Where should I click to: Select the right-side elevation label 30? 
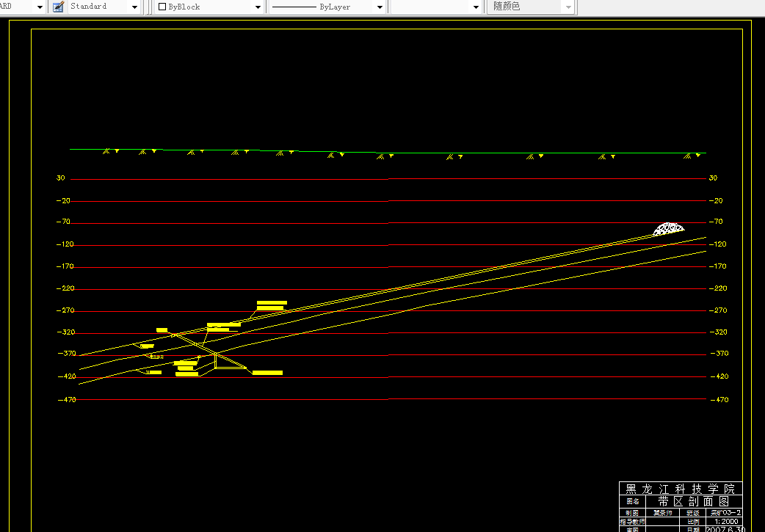pos(714,178)
